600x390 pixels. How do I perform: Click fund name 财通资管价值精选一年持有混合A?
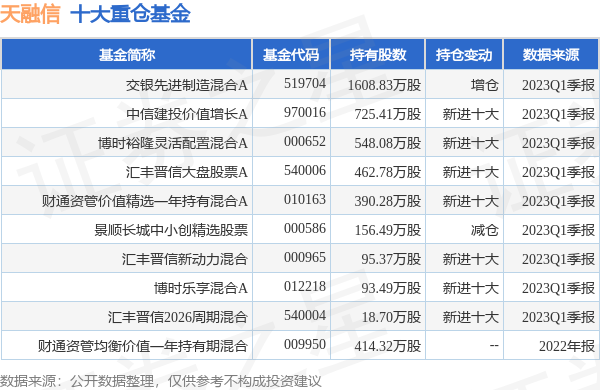pyautogui.click(x=145, y=201)
